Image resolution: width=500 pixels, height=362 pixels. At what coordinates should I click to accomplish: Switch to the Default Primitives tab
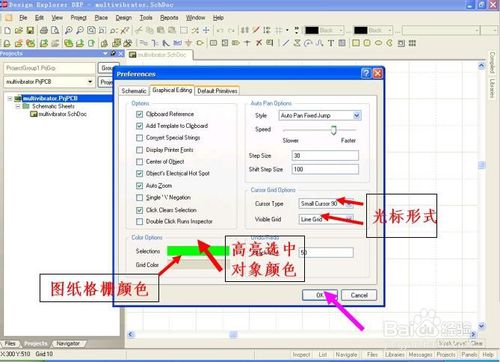coord(217,91)
